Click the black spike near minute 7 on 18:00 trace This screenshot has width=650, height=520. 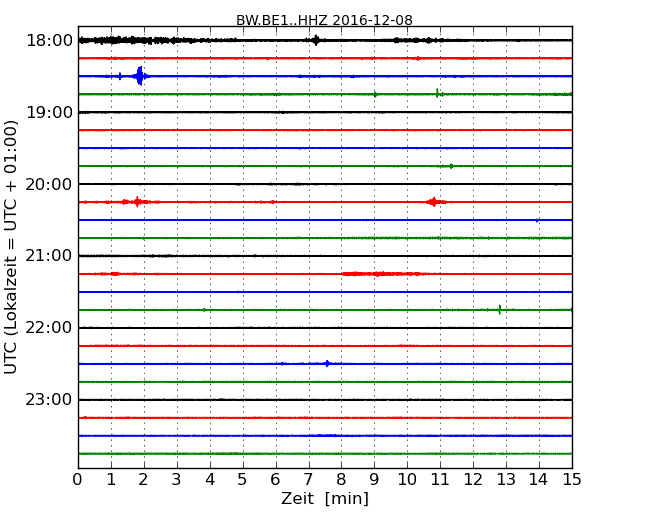pos(316,40)
